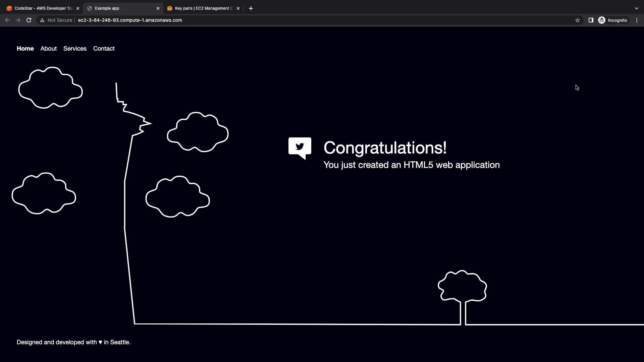Expand the tab search dropdown arrow
This screenshot has width=644, height=362.
click(x=636, y=8)
